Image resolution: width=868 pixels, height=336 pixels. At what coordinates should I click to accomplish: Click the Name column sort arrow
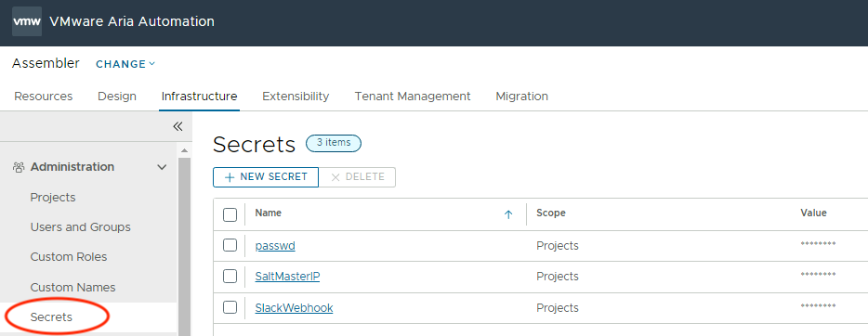tap(508, 214)
